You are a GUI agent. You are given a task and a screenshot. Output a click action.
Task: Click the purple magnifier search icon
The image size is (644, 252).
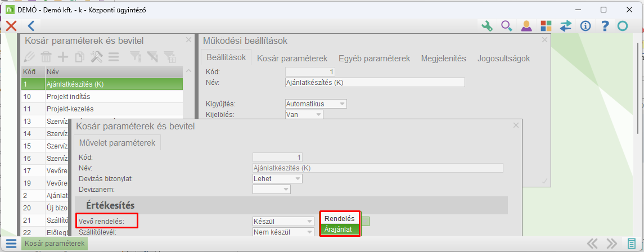[x=506, y=26]
